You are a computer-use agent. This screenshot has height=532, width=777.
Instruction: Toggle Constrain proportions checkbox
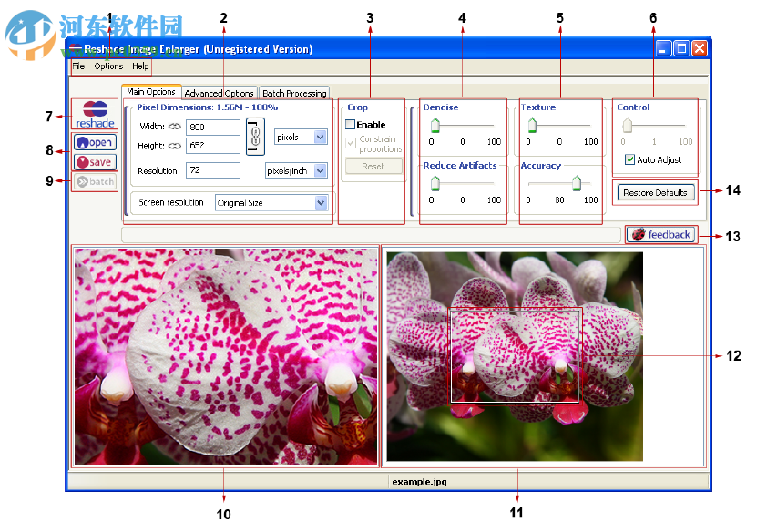coord(351,143)
